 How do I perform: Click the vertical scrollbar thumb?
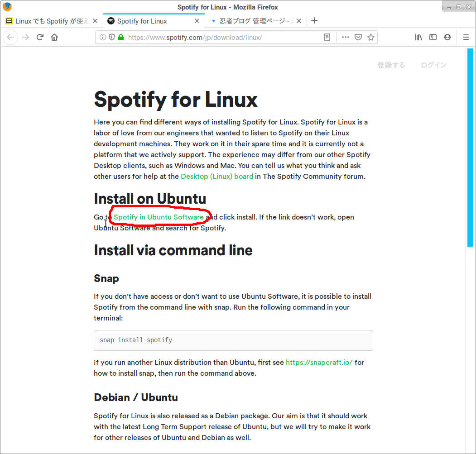click(x=470, y=148)
